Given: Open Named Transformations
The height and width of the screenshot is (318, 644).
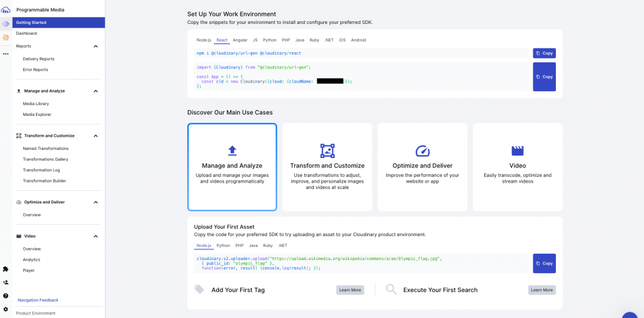Looking at the screenshot, I should tap(45, 149).
